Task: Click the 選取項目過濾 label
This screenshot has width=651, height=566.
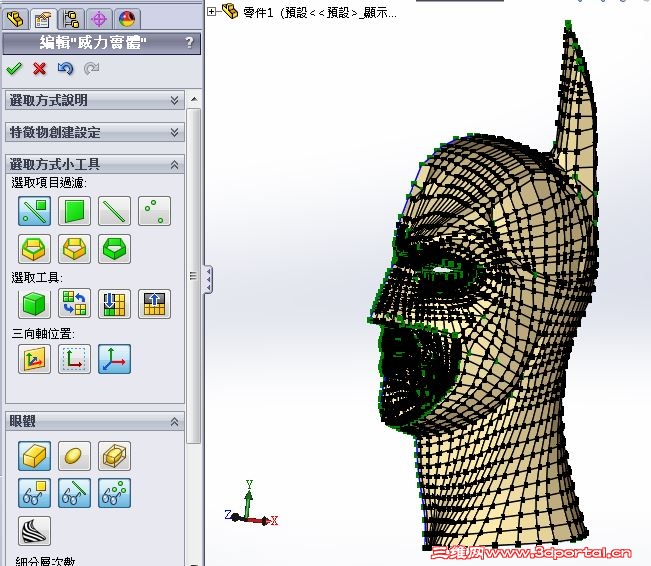Action: coord(49,182)
